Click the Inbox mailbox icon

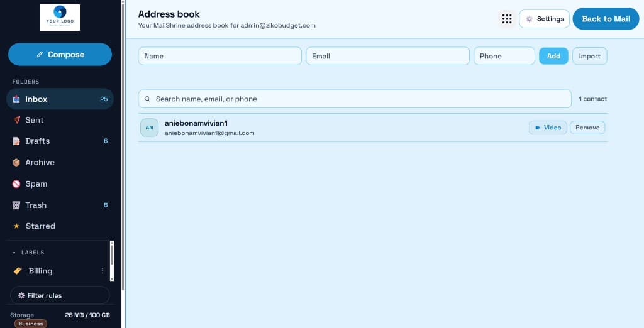tap(16, 99)
